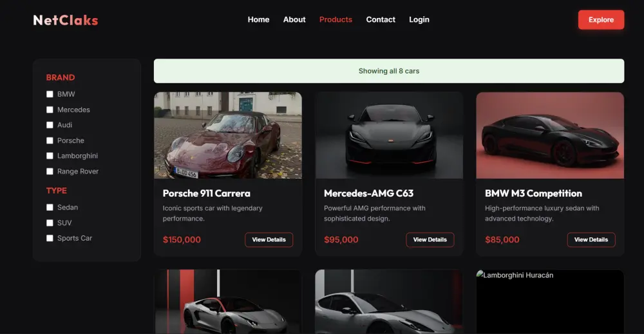Click the BMW M3 Competition title

click(x=533, y=193)
